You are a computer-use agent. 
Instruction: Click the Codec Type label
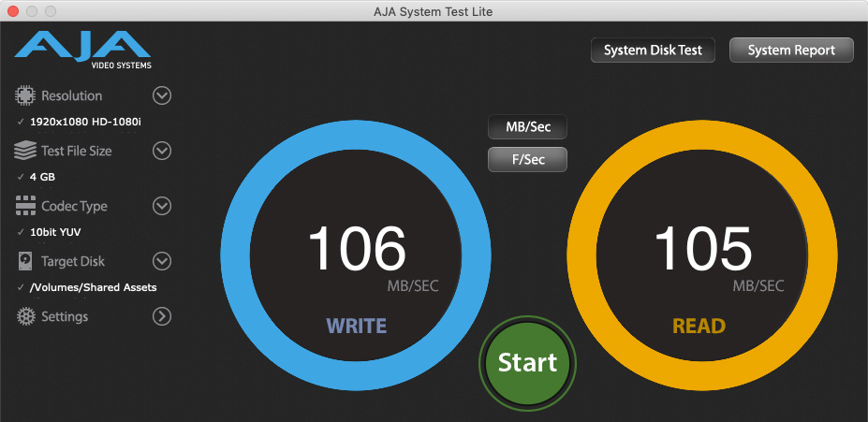coord(74,206)
